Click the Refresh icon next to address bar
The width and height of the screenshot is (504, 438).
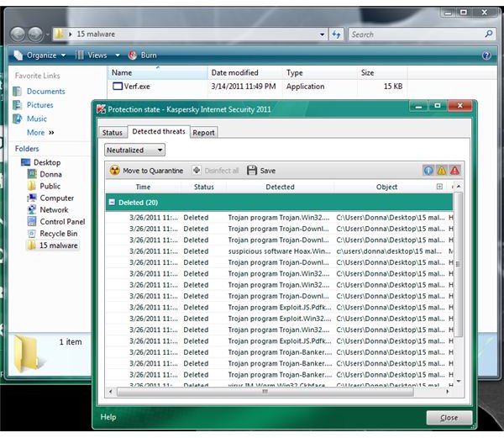(x=336, y=34)
